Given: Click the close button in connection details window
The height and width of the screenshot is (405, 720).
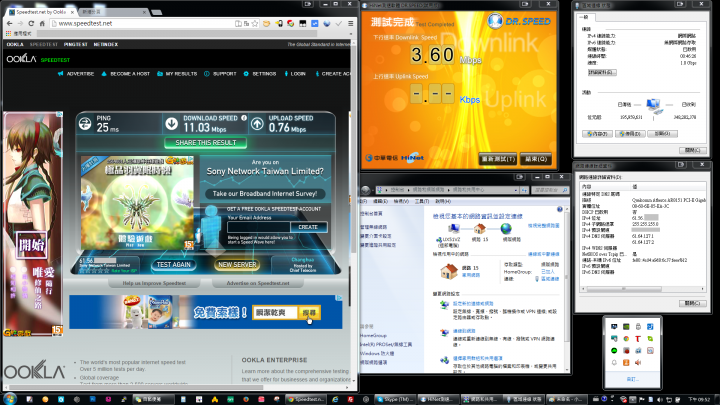Looking at the screenshot, I should point(692,303).
